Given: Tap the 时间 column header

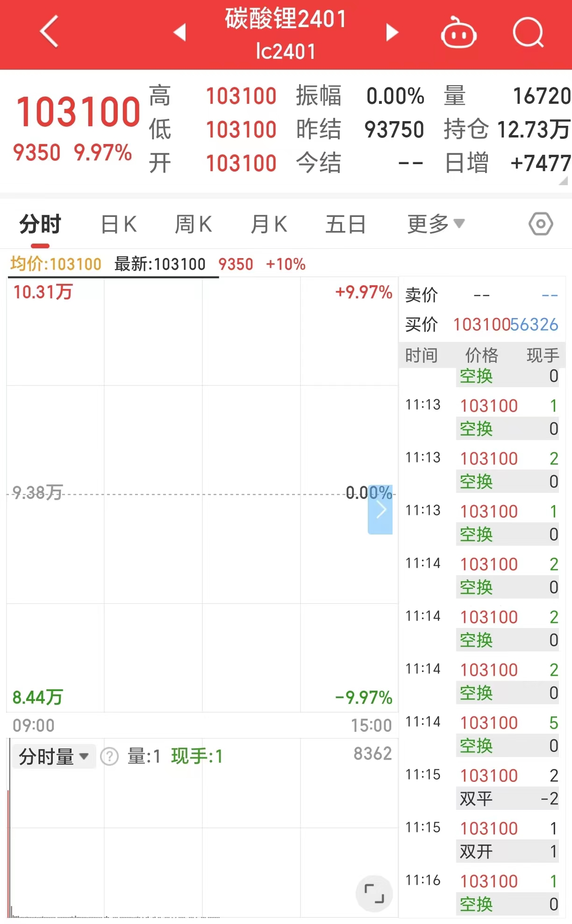Looking at the screenshot, I should pos(422,355).
